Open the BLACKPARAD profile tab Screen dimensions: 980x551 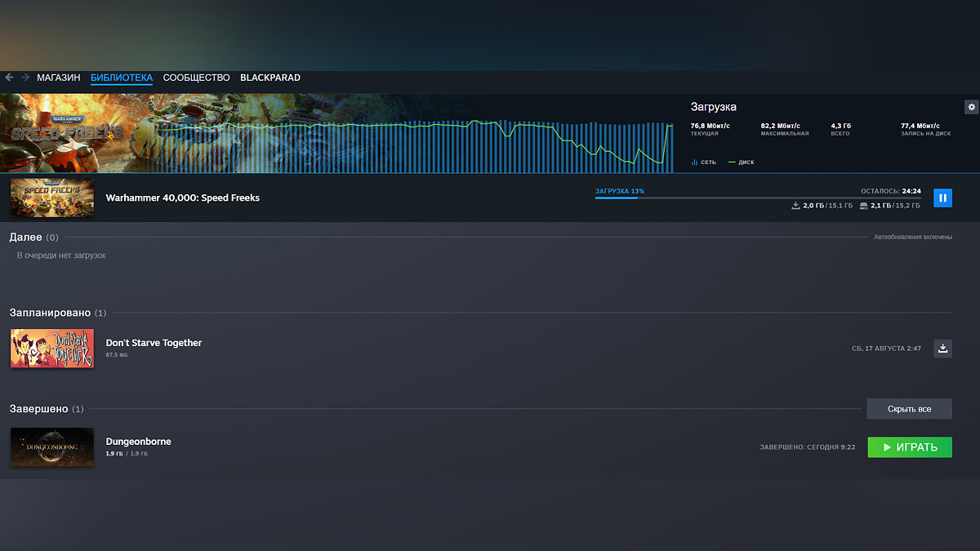click(x=270, y=78)
